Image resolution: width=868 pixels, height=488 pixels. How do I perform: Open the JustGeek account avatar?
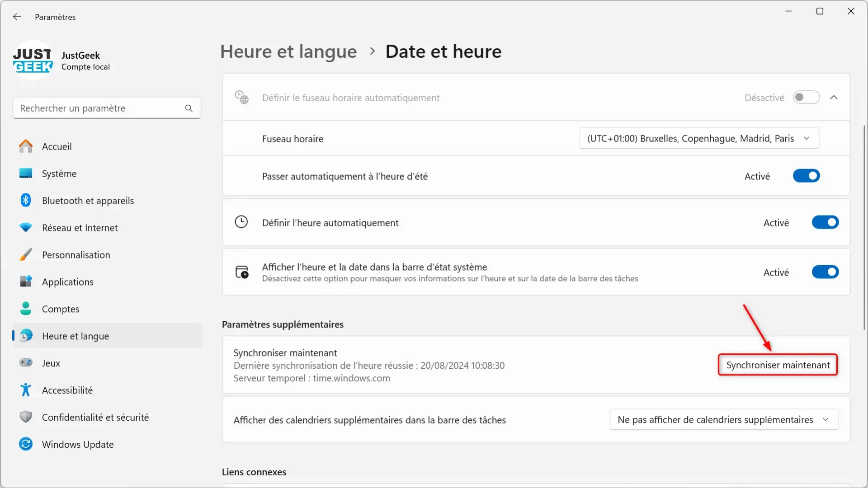tap(33, 61)
